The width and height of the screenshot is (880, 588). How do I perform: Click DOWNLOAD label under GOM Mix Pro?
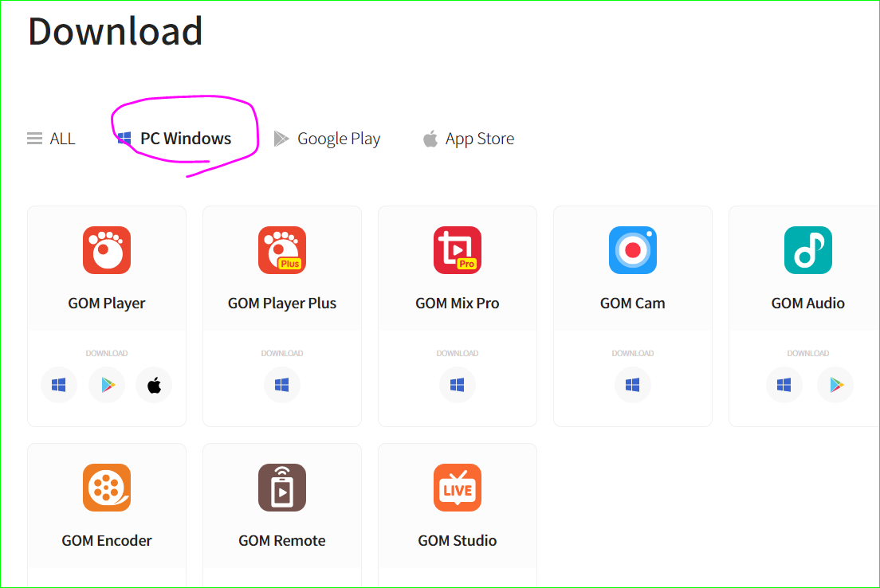point(458,354)
